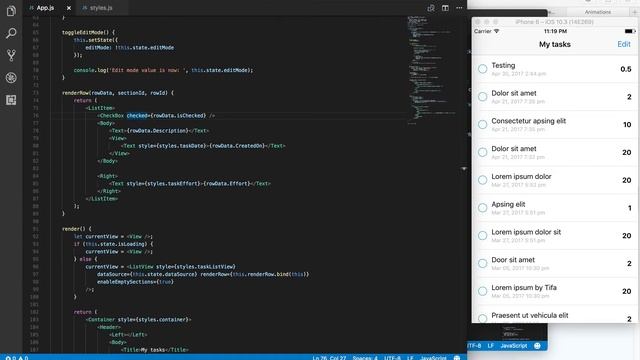Click the enableEmptySections line in the code
Screen dimensions: 640x360
point(135,282)
